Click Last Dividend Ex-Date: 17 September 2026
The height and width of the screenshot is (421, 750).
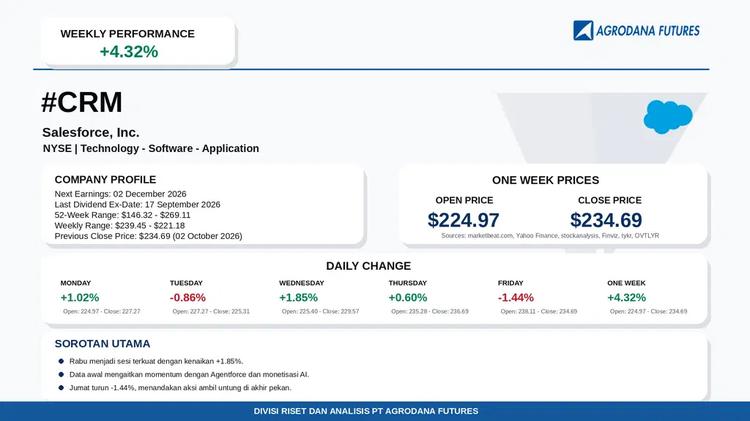pos(137,204)
